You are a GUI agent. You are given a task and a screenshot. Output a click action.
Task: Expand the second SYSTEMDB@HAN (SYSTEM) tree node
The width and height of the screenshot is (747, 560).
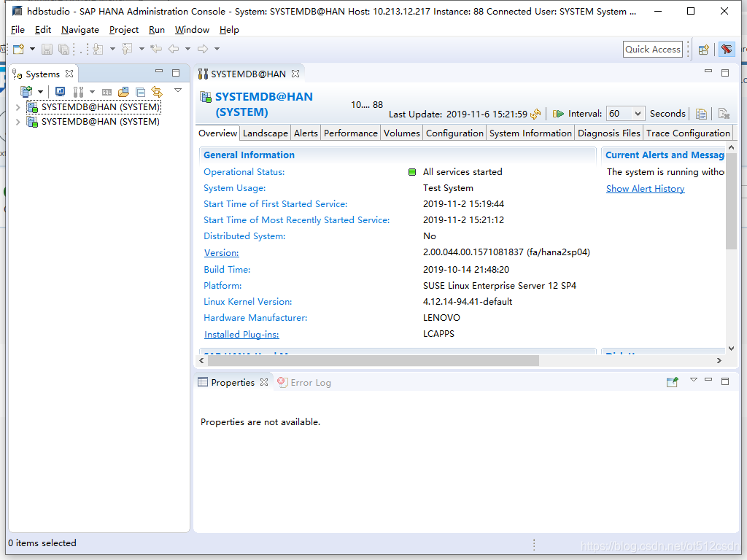(18, 122)
